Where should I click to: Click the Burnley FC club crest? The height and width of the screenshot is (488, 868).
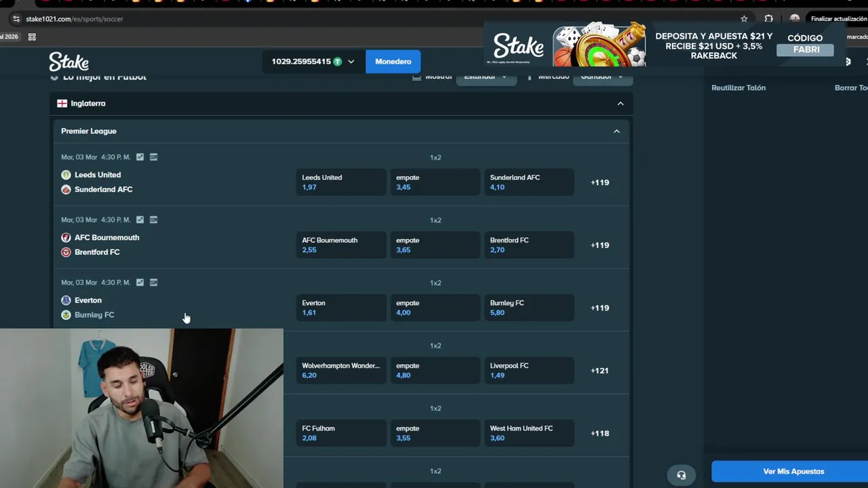click(66, 315)
